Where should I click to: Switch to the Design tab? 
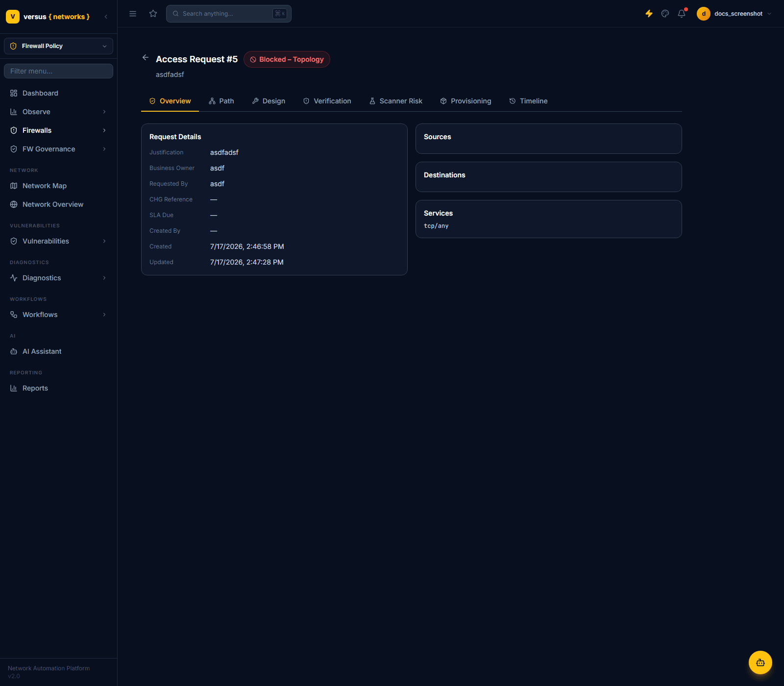click(269, 101)
